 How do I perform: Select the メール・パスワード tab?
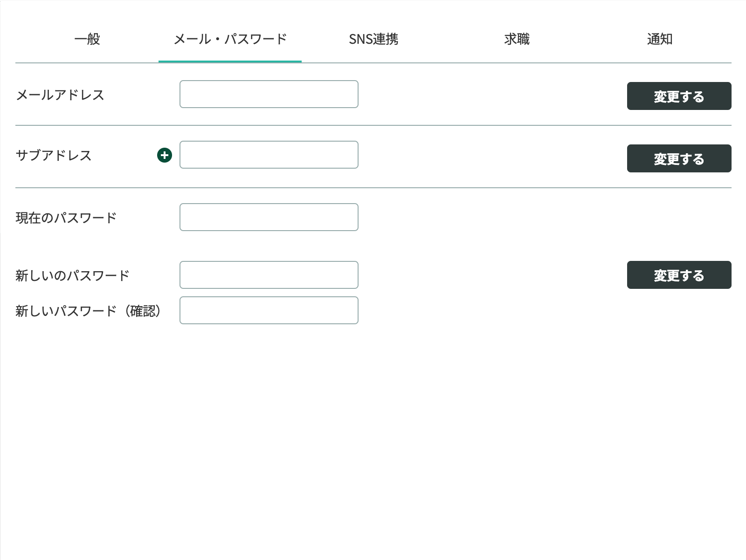pyautogui.click(x=230, y=39)
